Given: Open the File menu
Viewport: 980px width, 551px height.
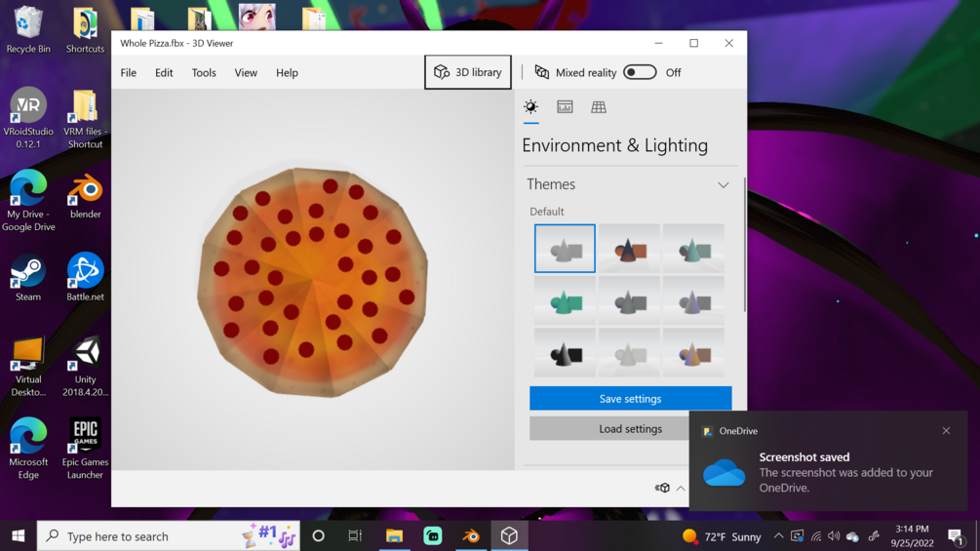Looking at the screenshot, I should 128,72.
